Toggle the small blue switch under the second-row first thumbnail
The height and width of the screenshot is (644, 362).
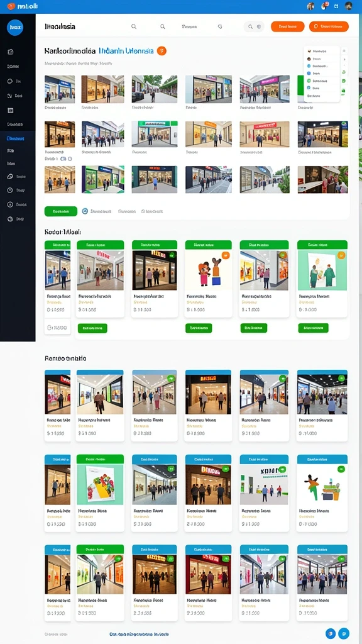63,158
